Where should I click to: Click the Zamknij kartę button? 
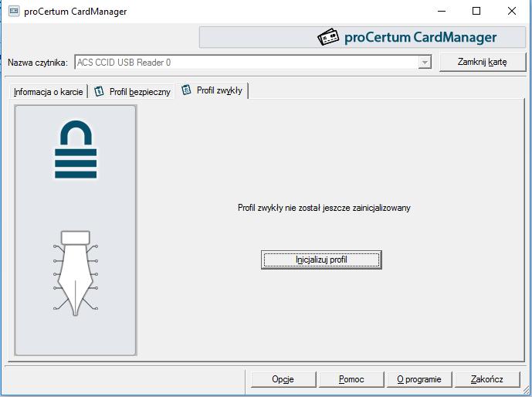482,62
